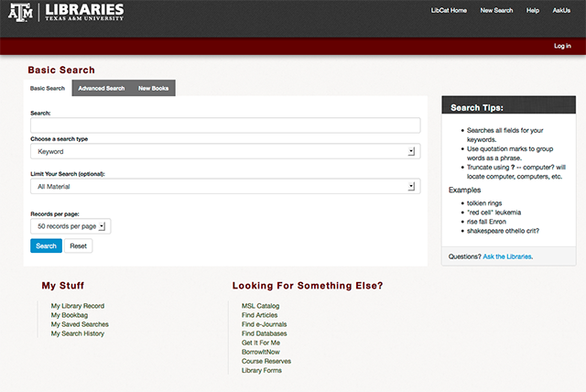Expand the Limit Your Search dropdown
The width and height of the screenshot is (586, 392).
(x=224, y=186)
